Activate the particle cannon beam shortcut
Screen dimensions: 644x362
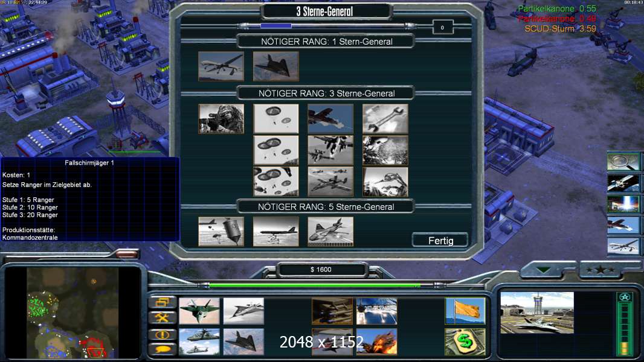623,204
